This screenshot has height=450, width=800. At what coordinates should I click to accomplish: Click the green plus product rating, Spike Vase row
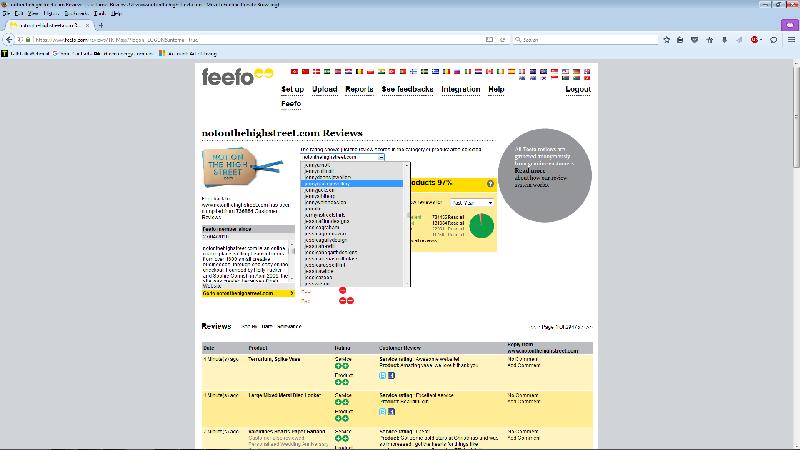pyautogui.click(x=342, y=382)
